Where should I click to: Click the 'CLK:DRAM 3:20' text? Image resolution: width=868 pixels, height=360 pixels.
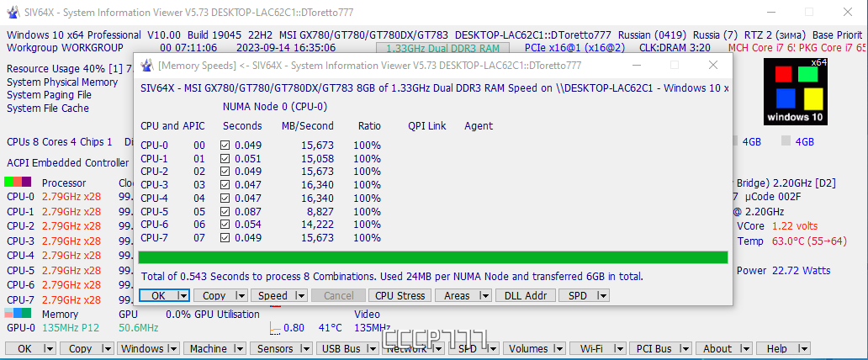pos(675,48)
